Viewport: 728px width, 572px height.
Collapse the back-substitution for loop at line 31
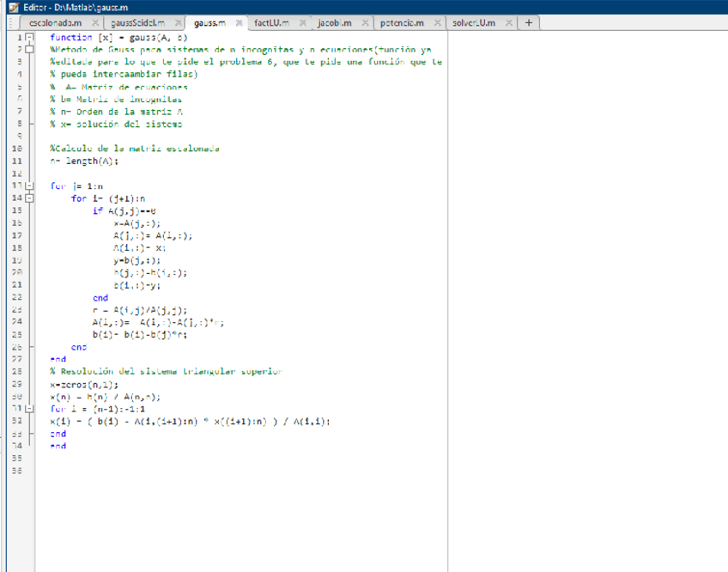30,409
